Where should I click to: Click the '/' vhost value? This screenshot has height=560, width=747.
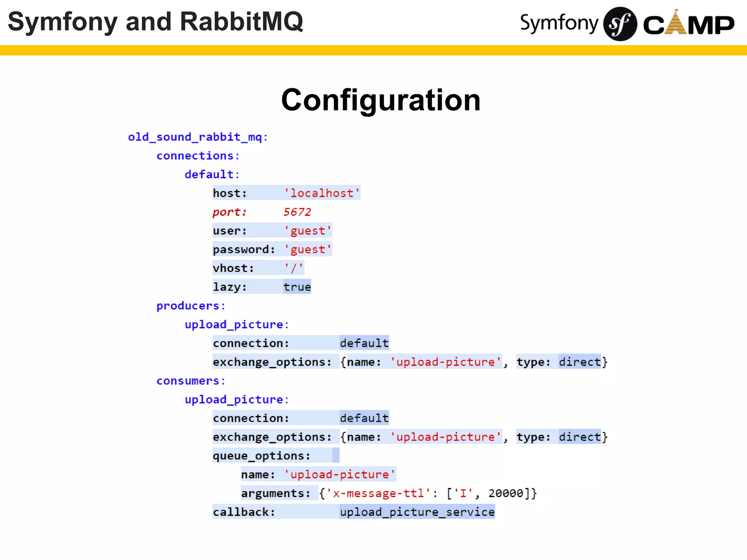(x=294, y=268)
